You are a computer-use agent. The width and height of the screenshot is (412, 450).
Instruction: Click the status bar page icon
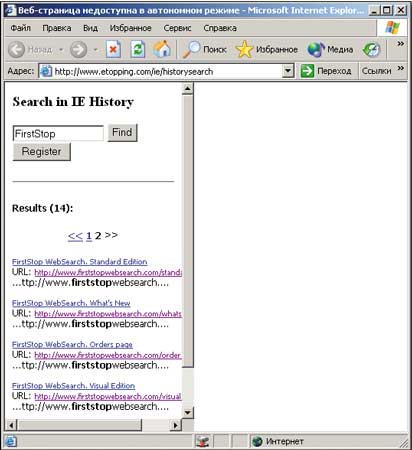tap(10, 442)
